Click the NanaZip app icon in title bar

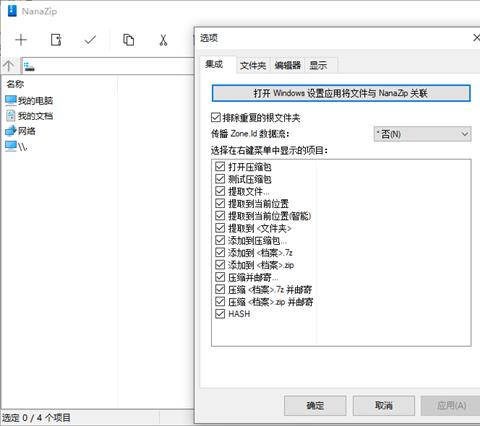coord(12,11)
